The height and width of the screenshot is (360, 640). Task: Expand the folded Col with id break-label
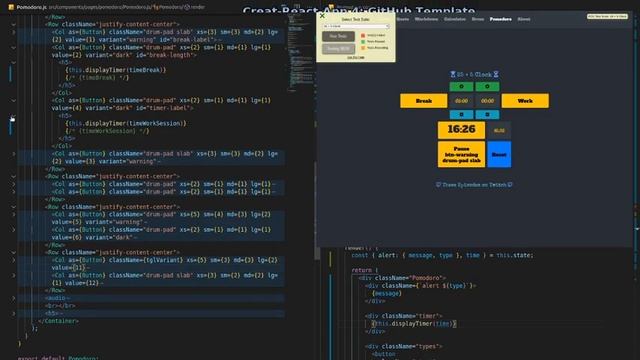[x=13, y=32]
